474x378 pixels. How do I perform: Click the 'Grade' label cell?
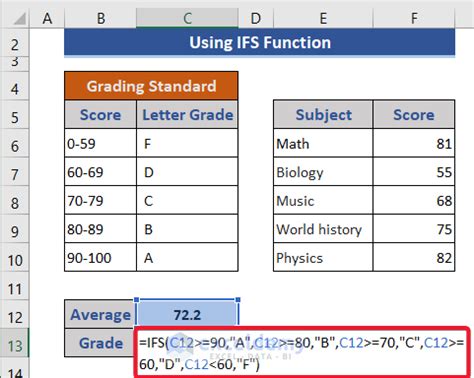(x=100, y=343)
